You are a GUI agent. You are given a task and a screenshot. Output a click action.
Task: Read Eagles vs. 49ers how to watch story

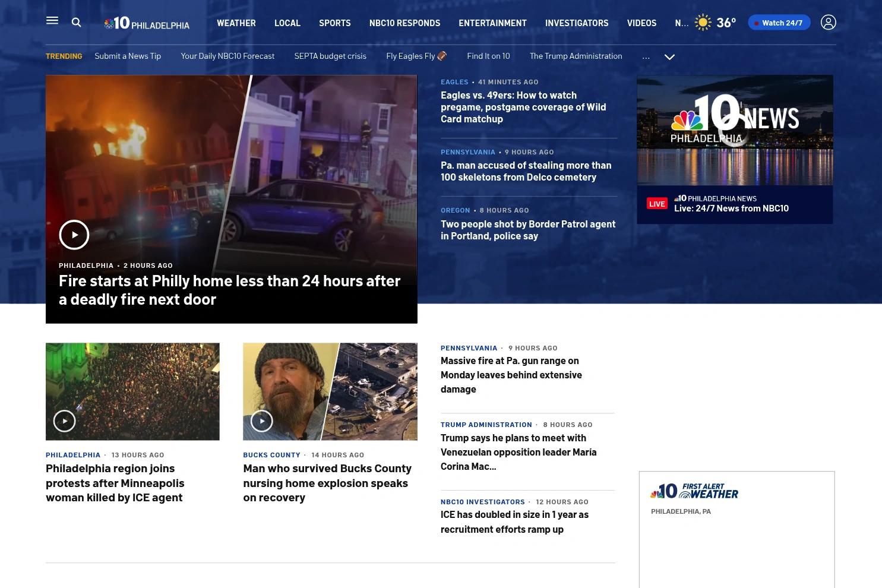pyautogui.click(x=523, y=107)
